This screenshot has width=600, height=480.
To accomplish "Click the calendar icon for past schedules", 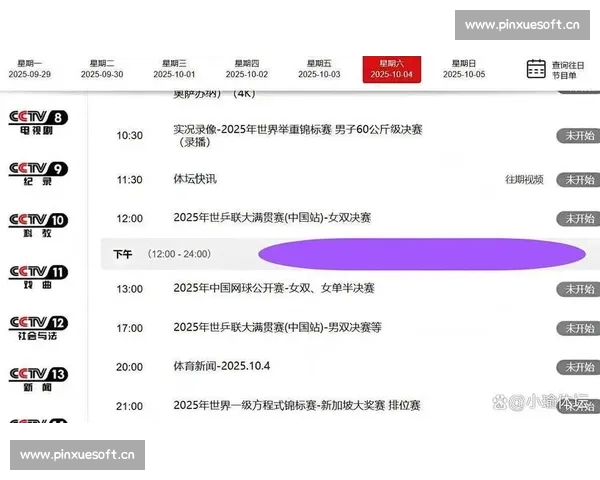I will coord(536,68).
